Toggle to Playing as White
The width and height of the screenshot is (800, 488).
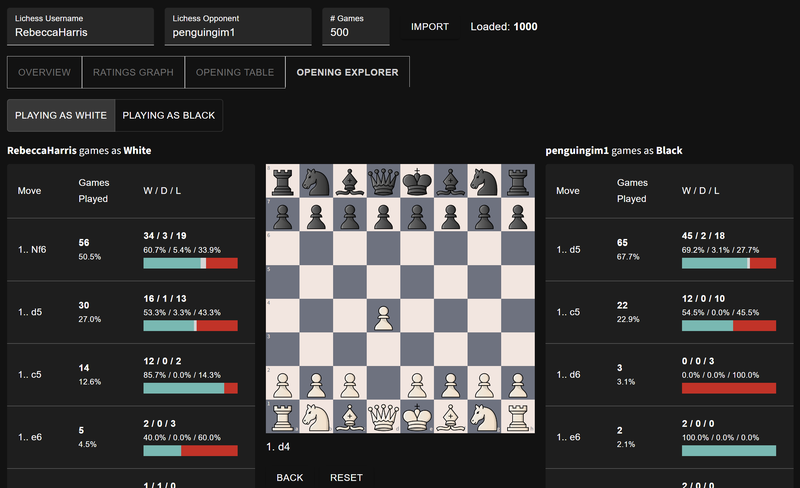[61, 115]
